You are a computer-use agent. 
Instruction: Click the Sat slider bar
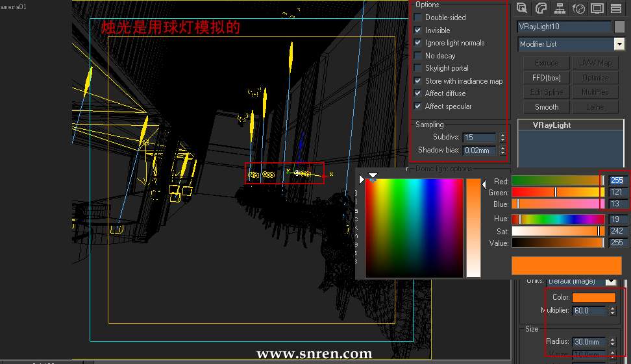(x=558, y=231)
